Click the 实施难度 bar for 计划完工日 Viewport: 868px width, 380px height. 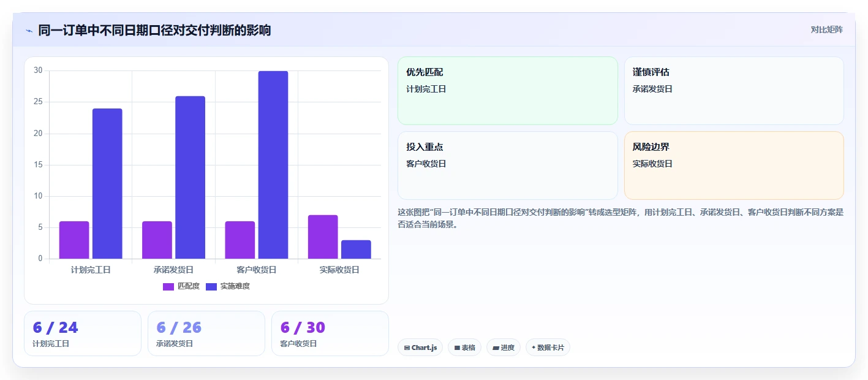pos(107,183)
